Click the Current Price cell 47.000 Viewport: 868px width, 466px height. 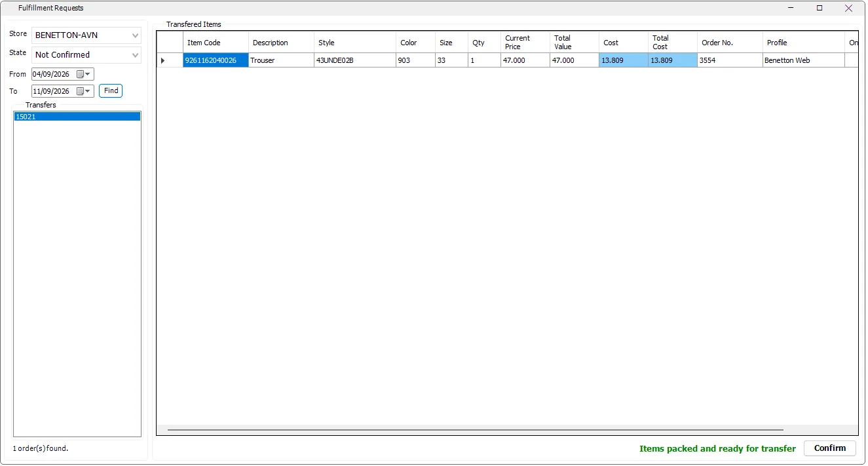pos(525,60)
